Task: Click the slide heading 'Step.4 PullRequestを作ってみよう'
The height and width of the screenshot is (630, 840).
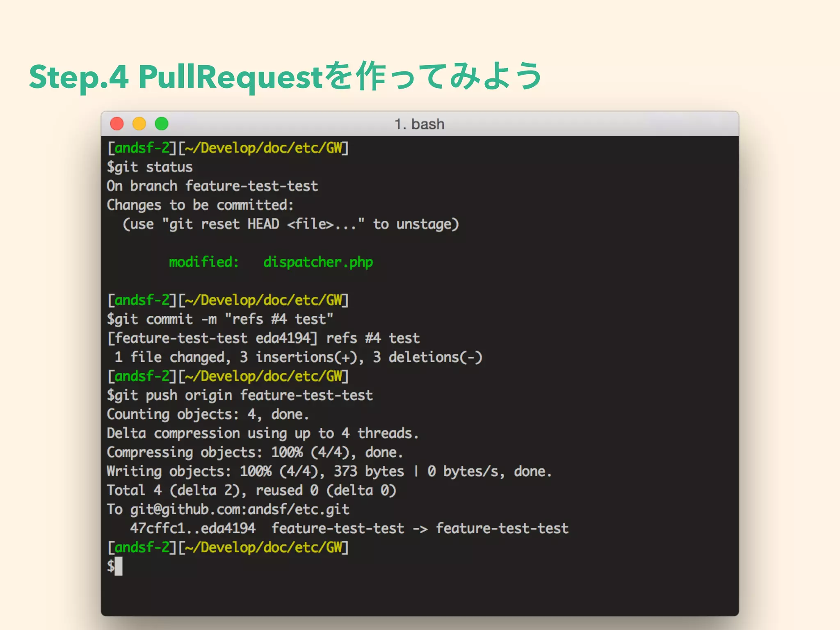Action: coord(285,77)
